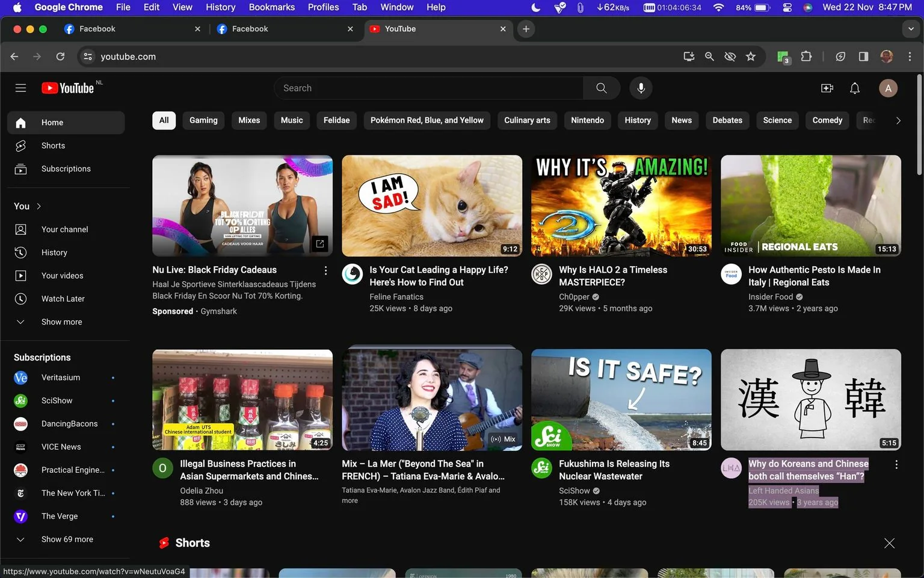The width and height of the screenshot is (924, 578).
Task: Select the Science category chip
Action: [777, 120]
